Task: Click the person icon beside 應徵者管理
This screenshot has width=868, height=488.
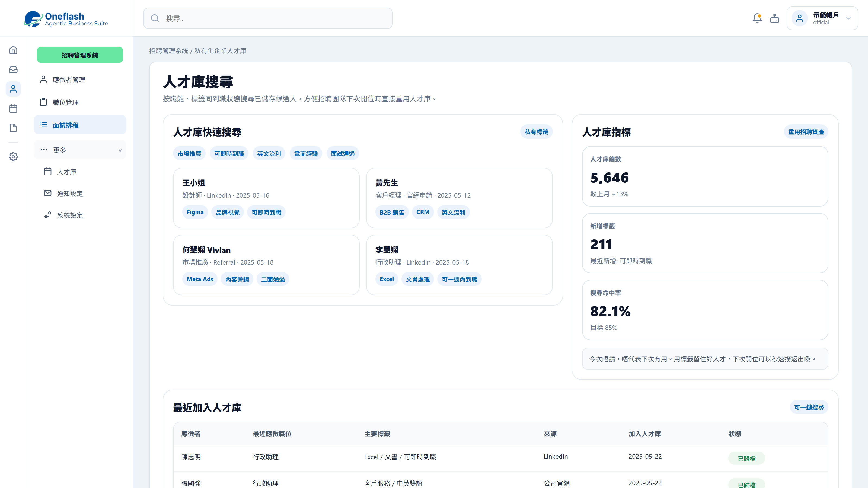Action: pyautogui.click(x=43, y=79)
